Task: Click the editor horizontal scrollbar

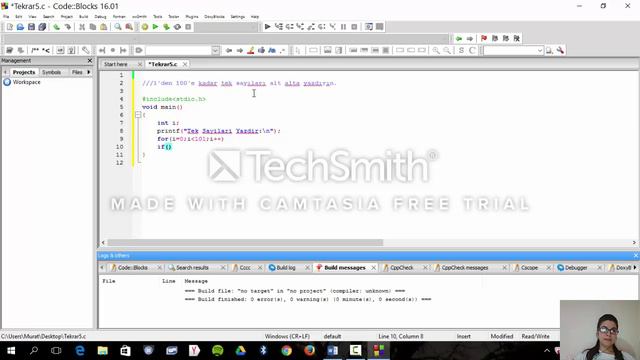Action: (245, 242)
